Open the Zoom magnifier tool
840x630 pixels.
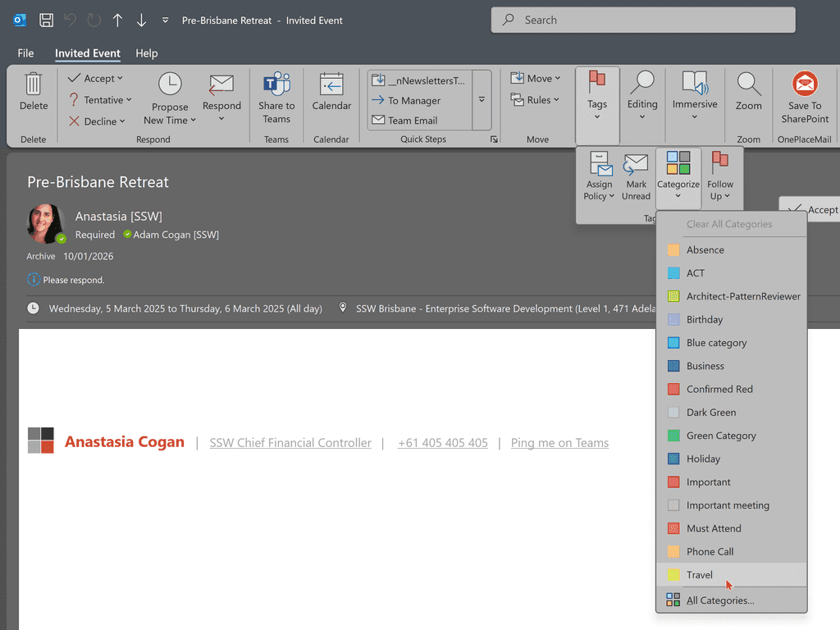pyautogui.click(x=748, y=84)
